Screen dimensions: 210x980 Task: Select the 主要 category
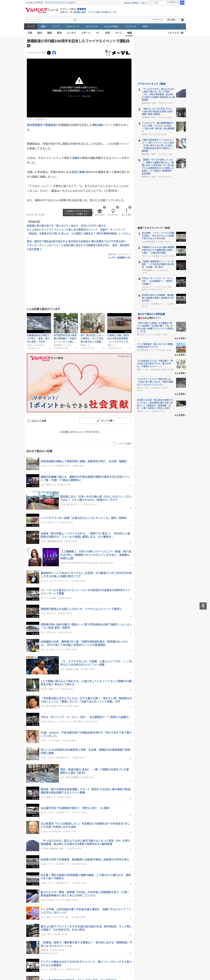click(x=30, y=33)
